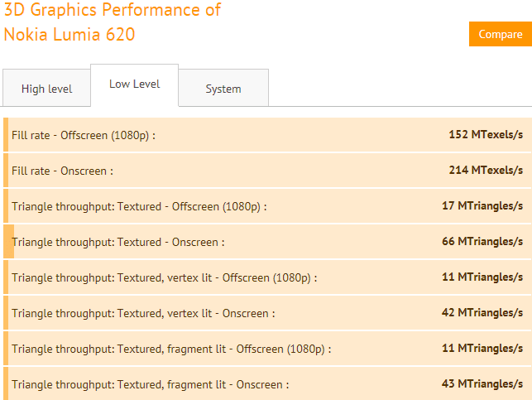
Task: Click the Nokia Lumia 620 heading
Action: tap(69, 34)
